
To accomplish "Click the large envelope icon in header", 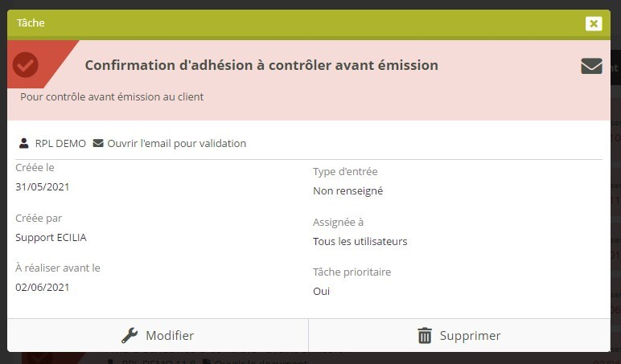I will (591, 66).
